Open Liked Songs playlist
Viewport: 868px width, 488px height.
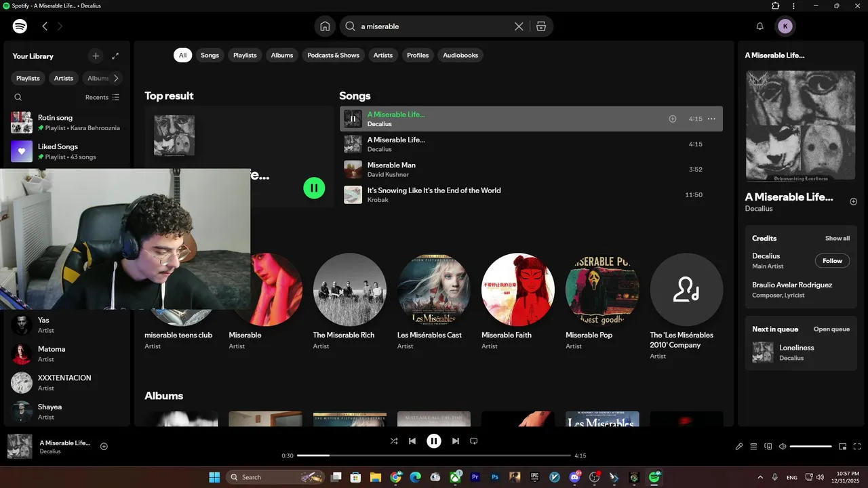(x=66, y=151)
